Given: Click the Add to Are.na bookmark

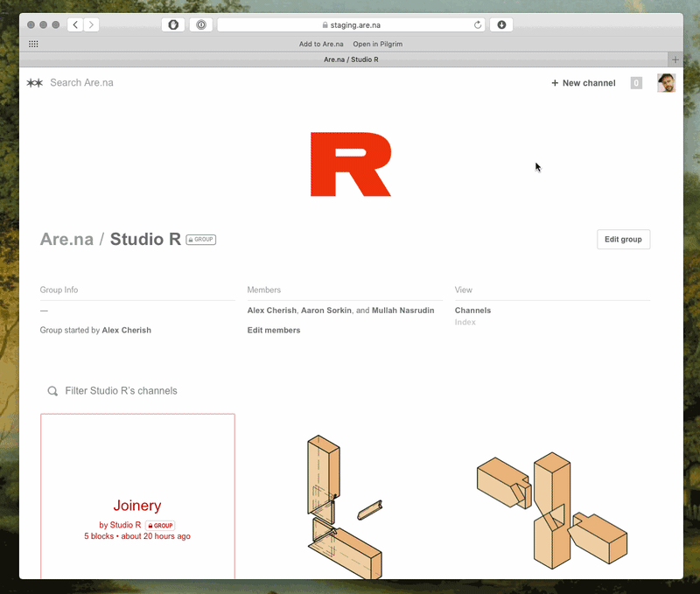Looking at the screenshot, I should [x=321, y=44].
